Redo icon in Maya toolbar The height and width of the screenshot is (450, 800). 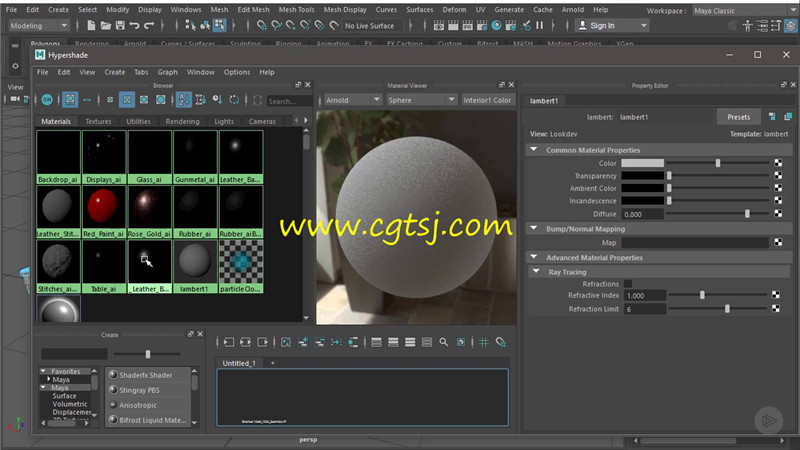coord(149,25)
